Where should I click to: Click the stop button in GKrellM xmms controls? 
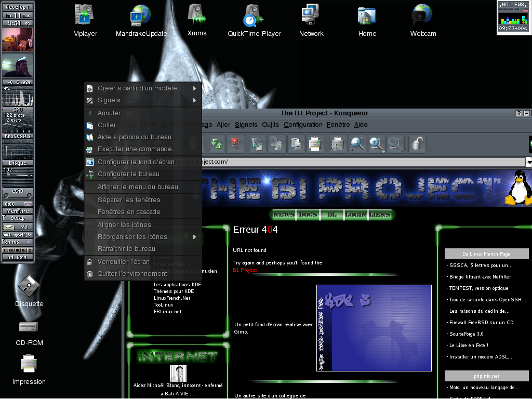(x=18, y=250)
